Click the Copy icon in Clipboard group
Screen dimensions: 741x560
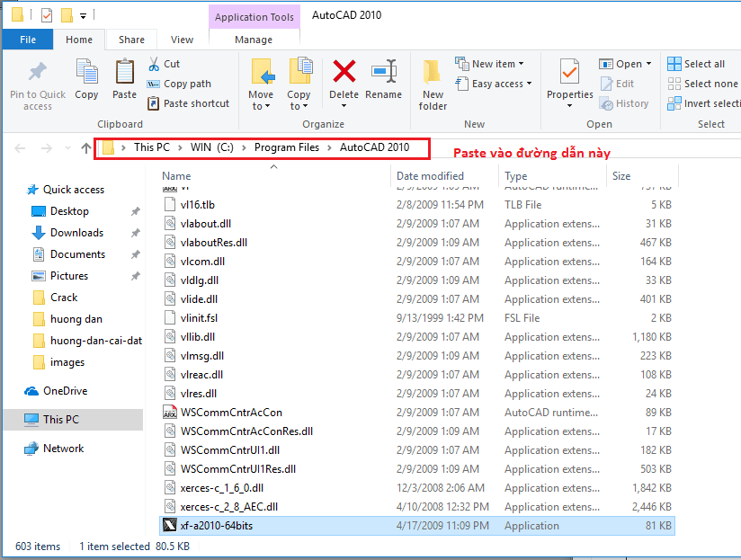coord(87,72)
